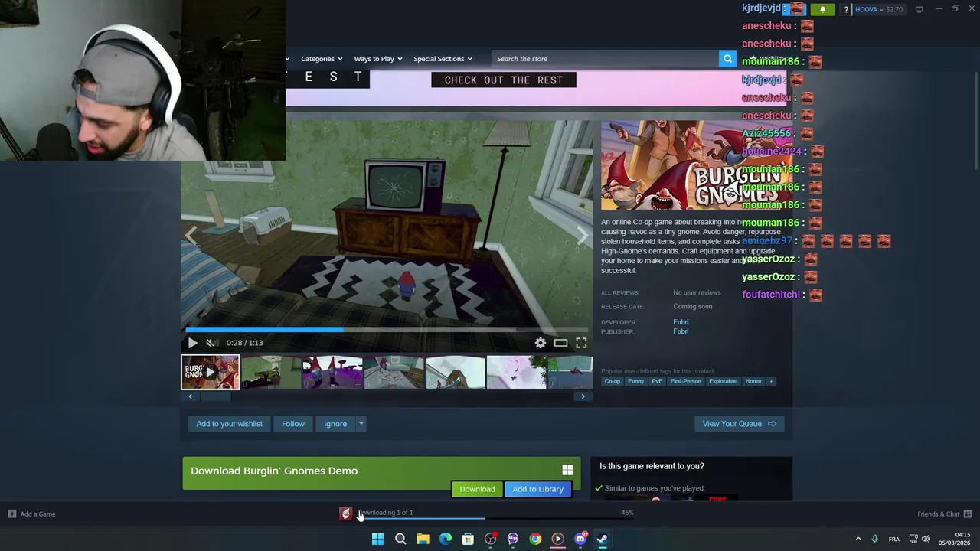Select the Exploration tag

723,381
